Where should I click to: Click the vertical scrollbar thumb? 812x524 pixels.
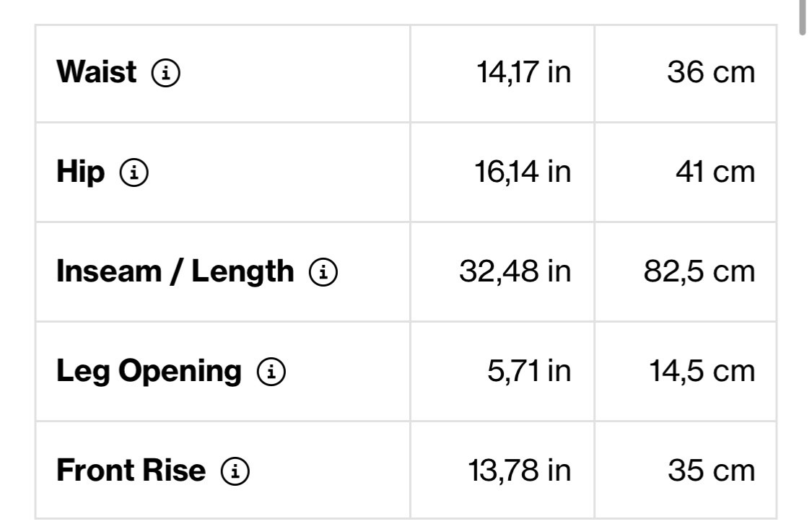pyautogui.click(x=802, y=17)
